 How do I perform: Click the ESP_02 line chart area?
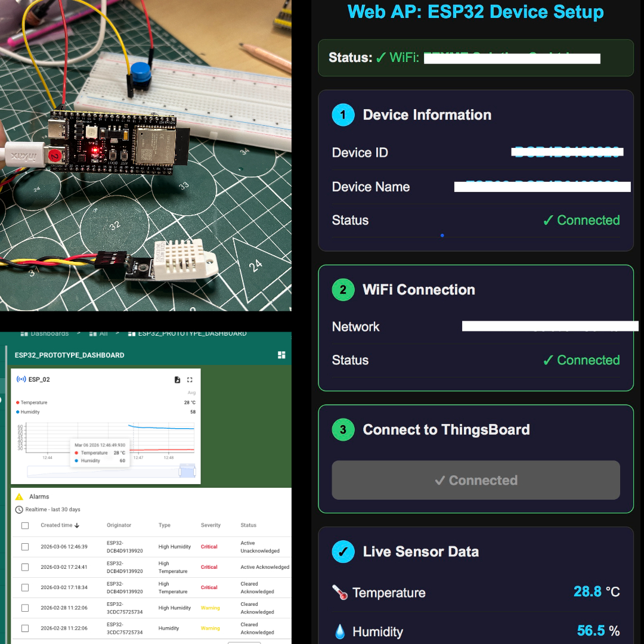point(110,437)
